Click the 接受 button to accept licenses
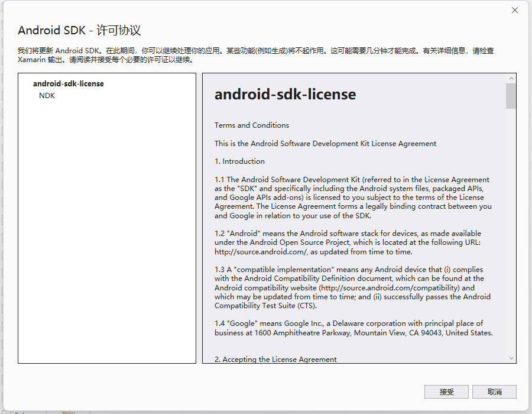The height and width of the screenshot is (414, 532). tap(446, 392)
